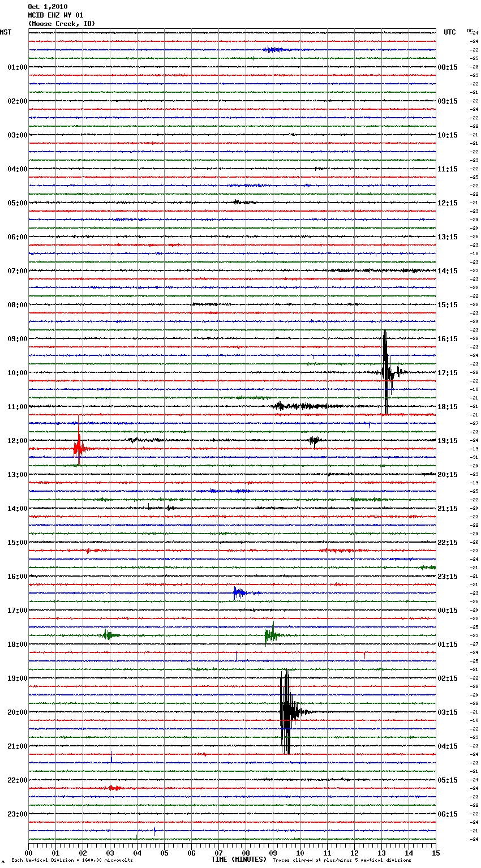Click the UTC time zone header
The width and height of the screenshot is (481, 868).
[x=450, y=32]
